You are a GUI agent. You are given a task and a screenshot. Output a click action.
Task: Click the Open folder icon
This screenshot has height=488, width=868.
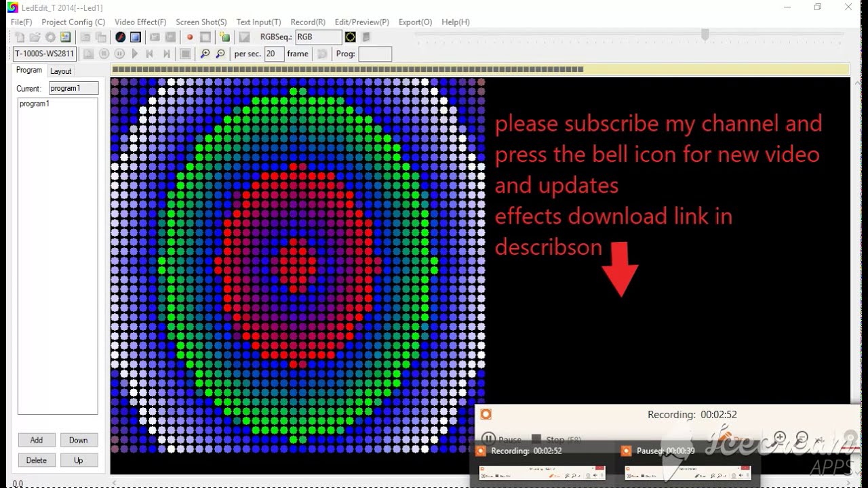pyautogui.click(x=35, y=37)
